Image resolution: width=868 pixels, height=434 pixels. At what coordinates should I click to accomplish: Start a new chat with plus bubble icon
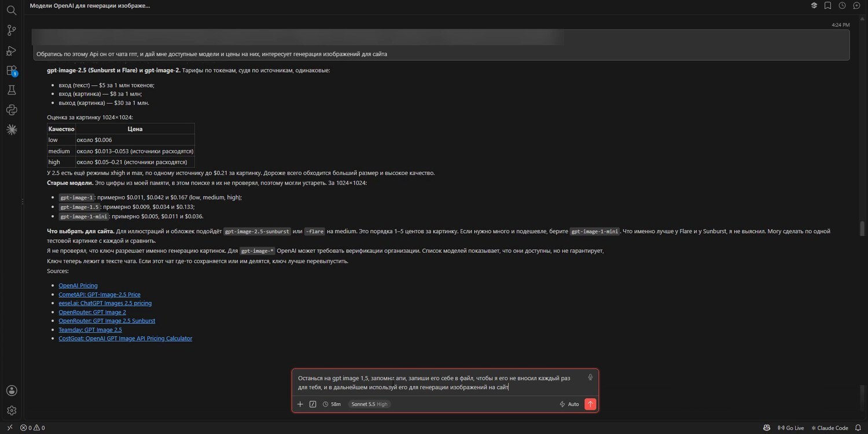[x=857, y=6]
